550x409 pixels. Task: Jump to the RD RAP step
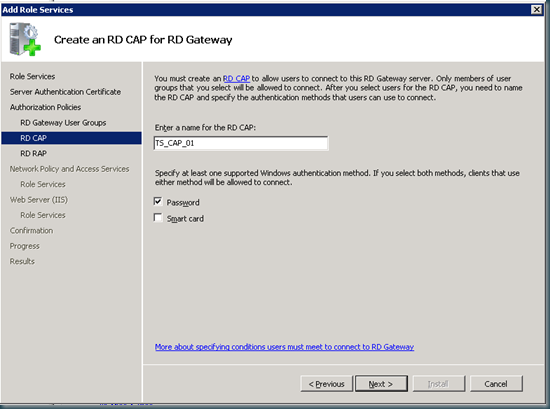(33, 154)
